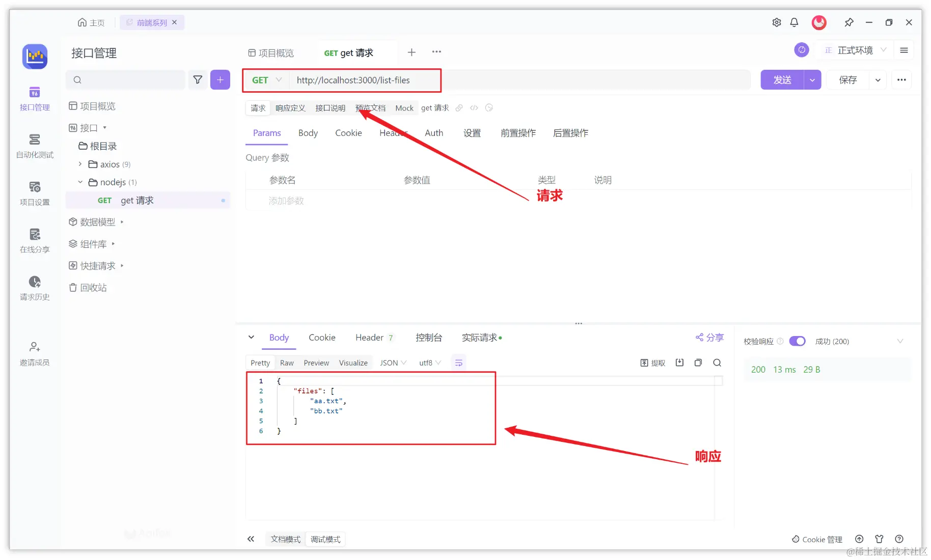Click the user avatar

pos(819,22)
